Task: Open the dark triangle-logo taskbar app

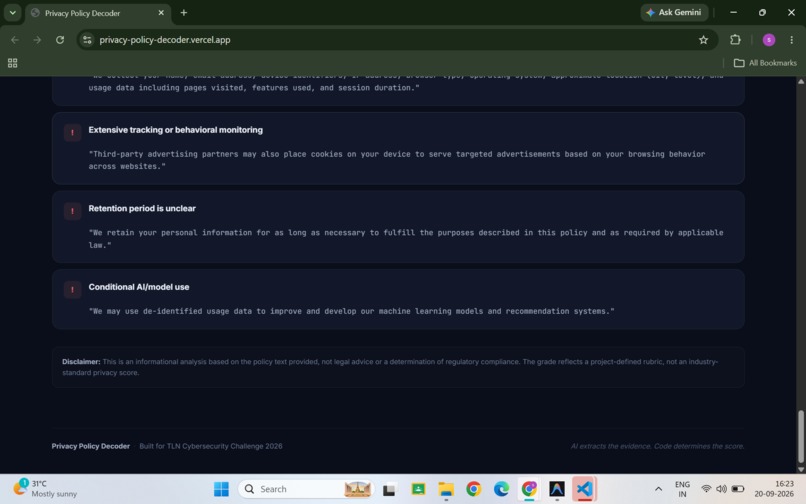Action: click(557, 489)
